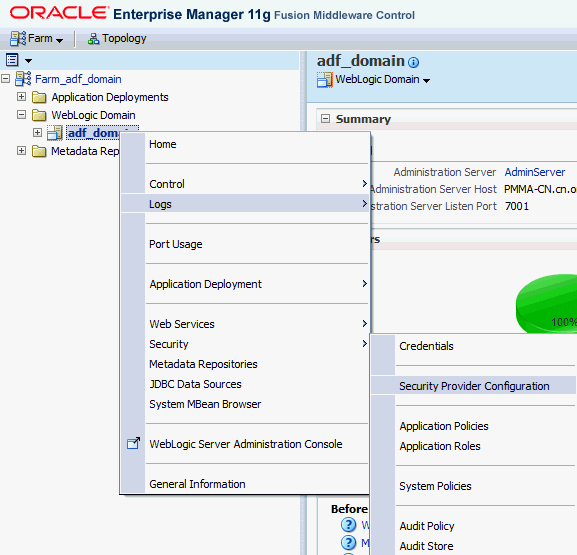577x555 pixels.
Task: Click the WebLogic Domain folder icon in tree
Action: click(39, 115)
